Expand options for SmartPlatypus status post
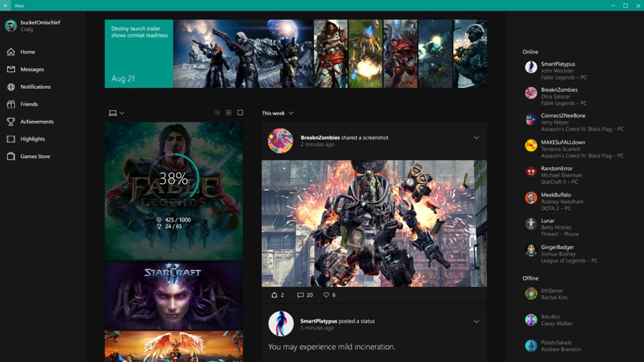Viewport: 644px width, 362px height. (477, 321)
